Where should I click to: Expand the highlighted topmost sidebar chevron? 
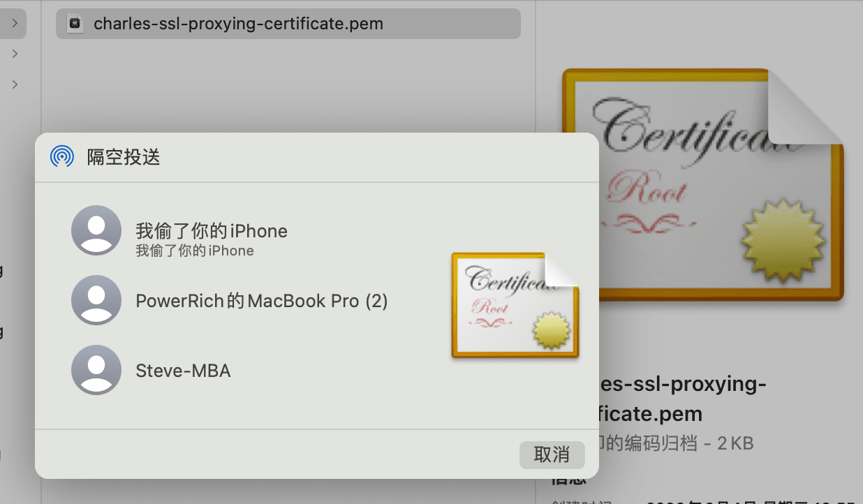(x=15, y=24)
